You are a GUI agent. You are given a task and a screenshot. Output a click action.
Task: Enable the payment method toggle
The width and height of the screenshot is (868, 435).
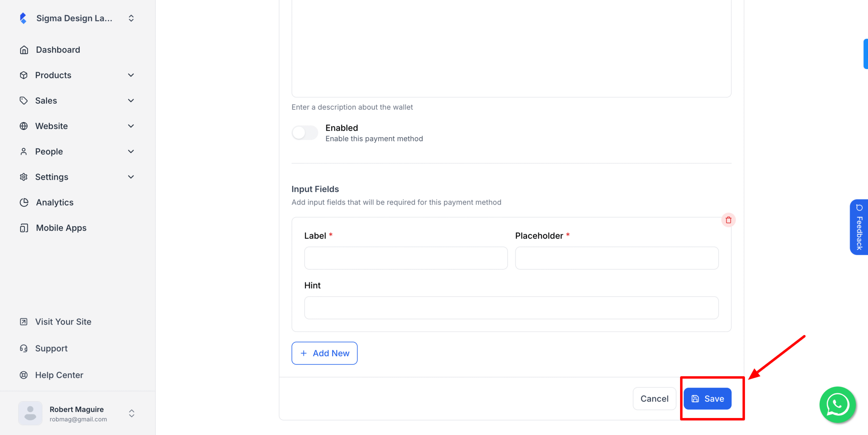point(304,133)
